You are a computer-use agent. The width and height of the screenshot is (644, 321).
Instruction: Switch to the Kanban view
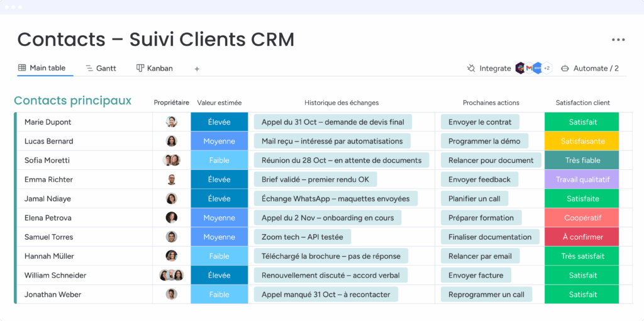[155, 69]
